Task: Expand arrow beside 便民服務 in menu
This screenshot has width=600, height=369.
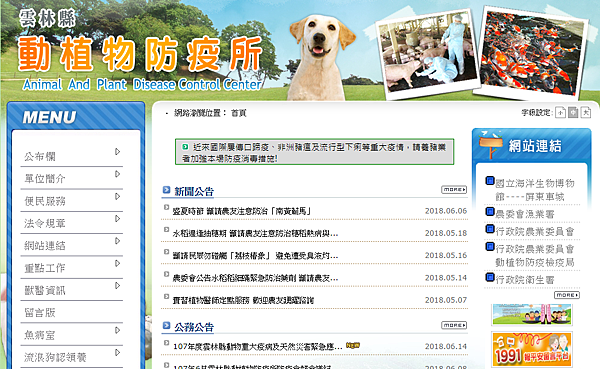Action: (117, 196)
